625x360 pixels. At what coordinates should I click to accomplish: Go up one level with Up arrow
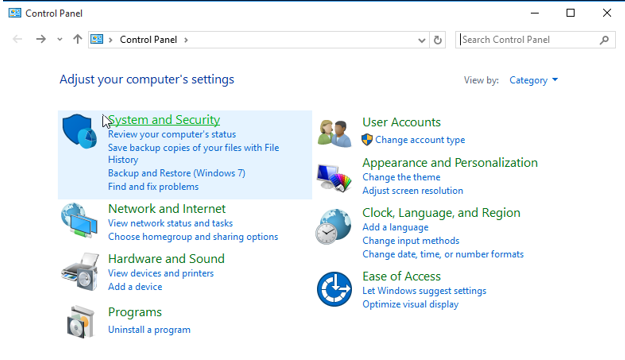77,39
